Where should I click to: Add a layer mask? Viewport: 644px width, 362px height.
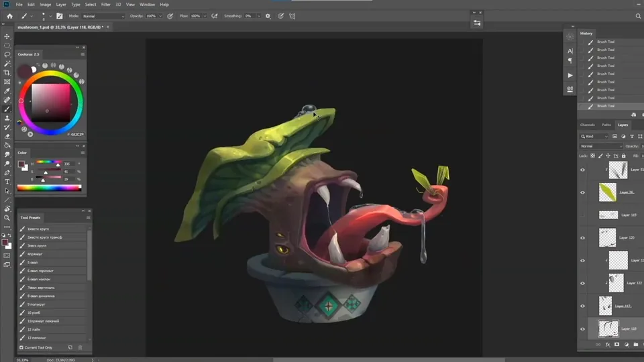point(617,345)
